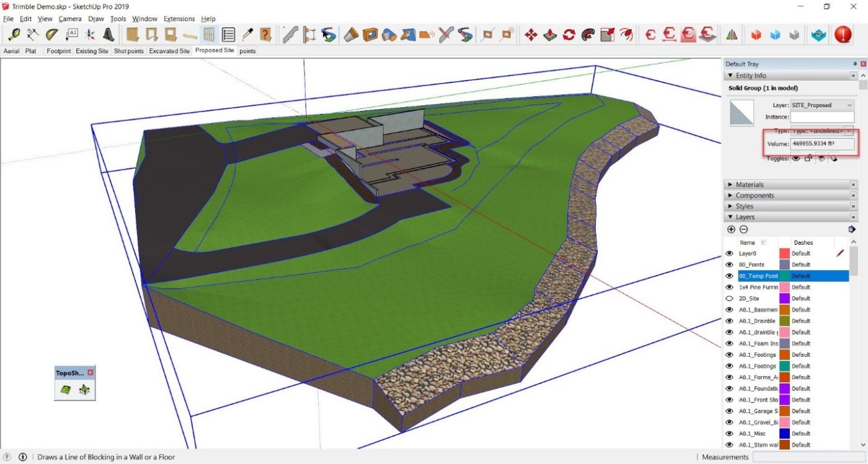Toggle visibility of the A0.1_Basement layer
Image resolution: width=868 pixels, height=464 pixels.
[730, 309]
